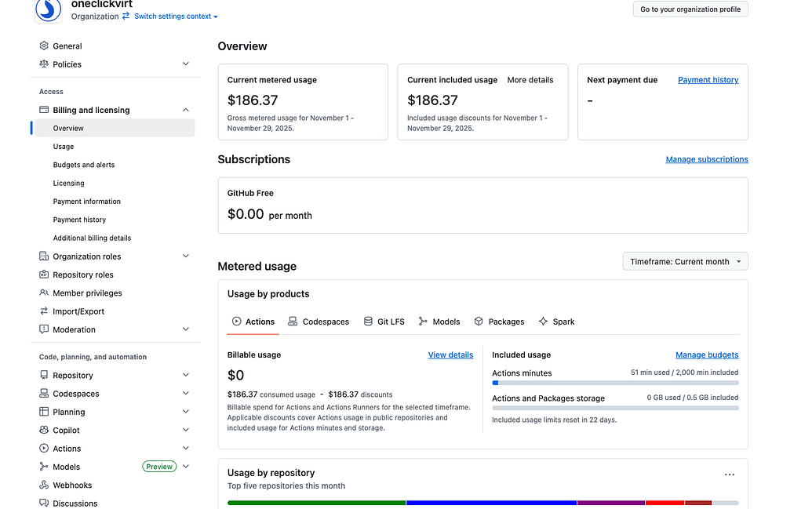Screen dimensions: 812x509
Task: Click the General gear icon in sidebar
Action: click(x=44, y=45)
